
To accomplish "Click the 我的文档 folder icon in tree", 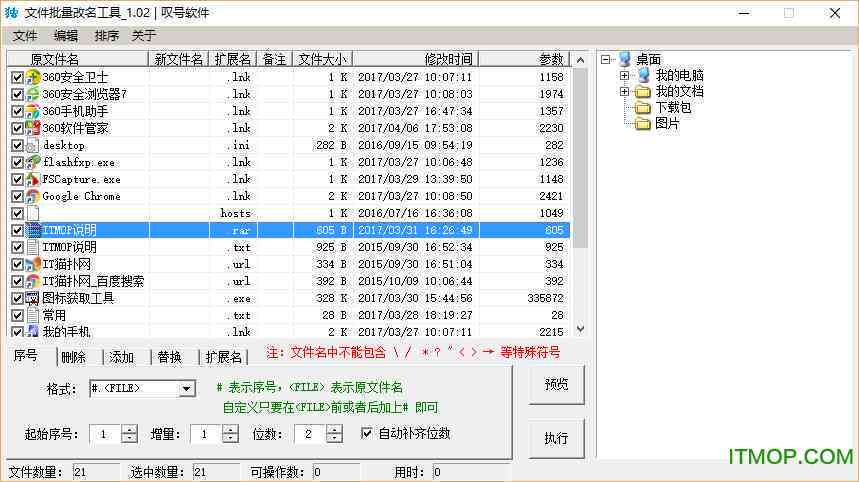I will click(x=643, y=91).
